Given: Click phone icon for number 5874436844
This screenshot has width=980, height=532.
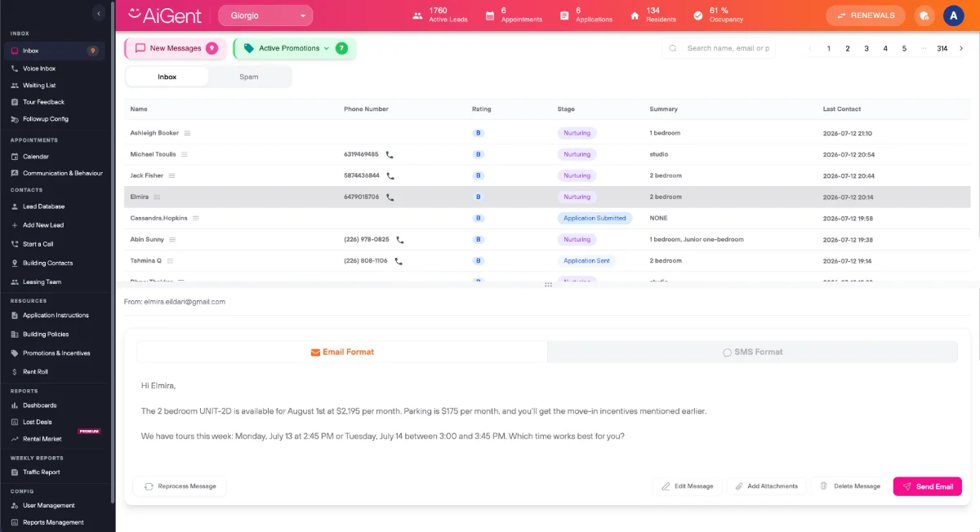Looking at the screenshot, I should [390, 175].
